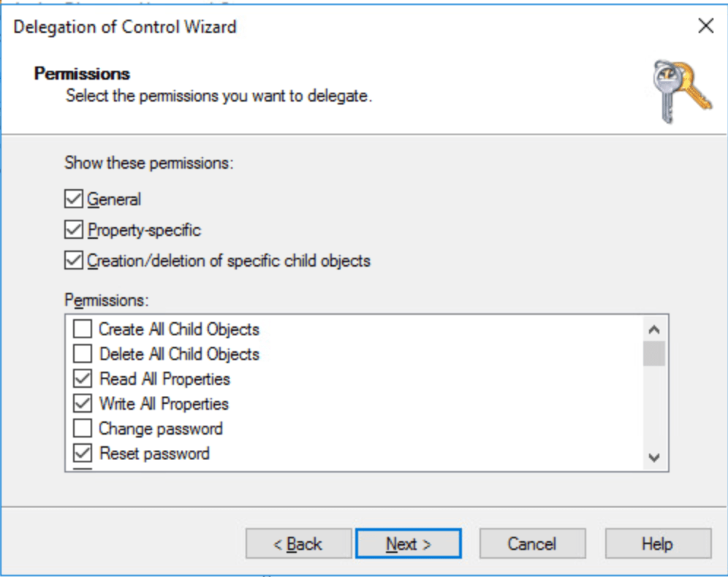Uncheck the Reset password permission
The image size is (728, 577).
tap(83, 454)
